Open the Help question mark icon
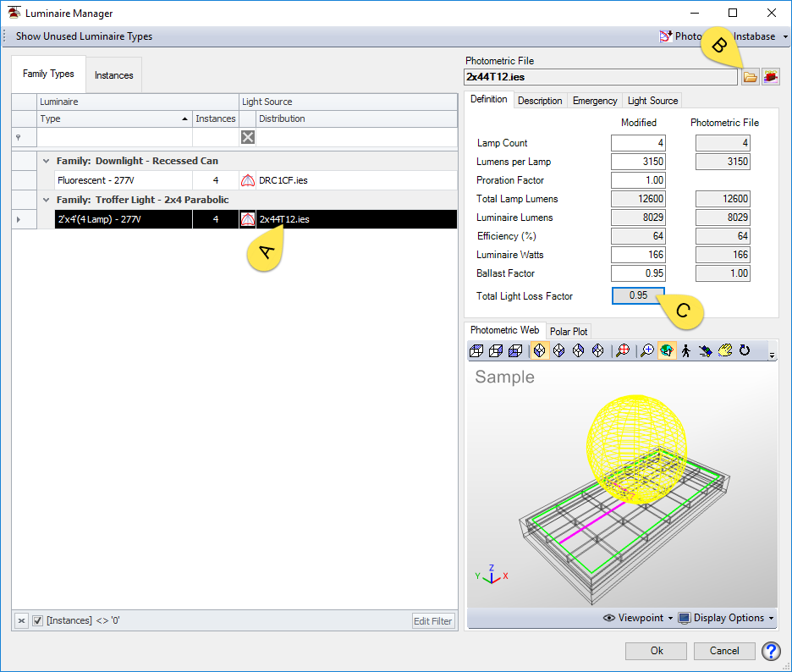The image size is (792, 672). point(771,651)
